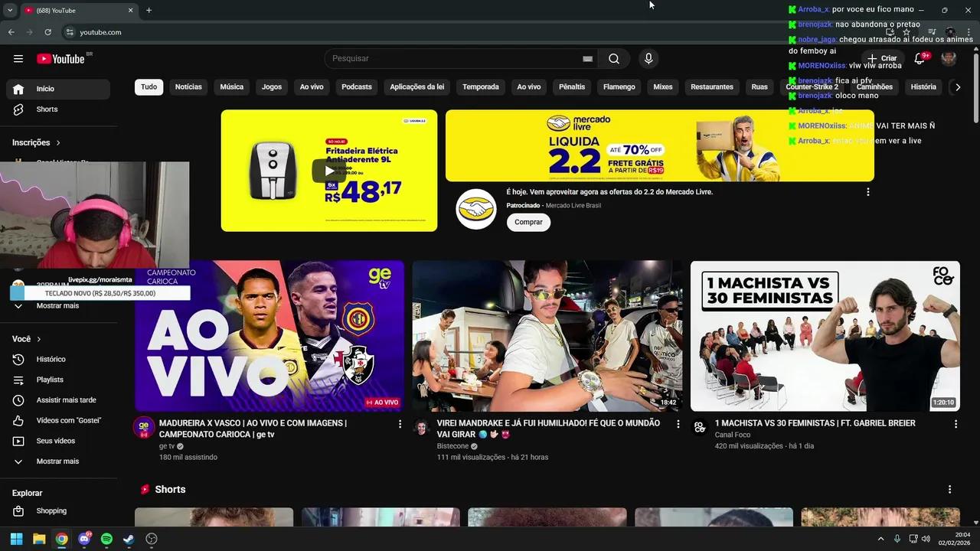Open notifications bell
The image size is (980, 551).
tap(920, 59)
